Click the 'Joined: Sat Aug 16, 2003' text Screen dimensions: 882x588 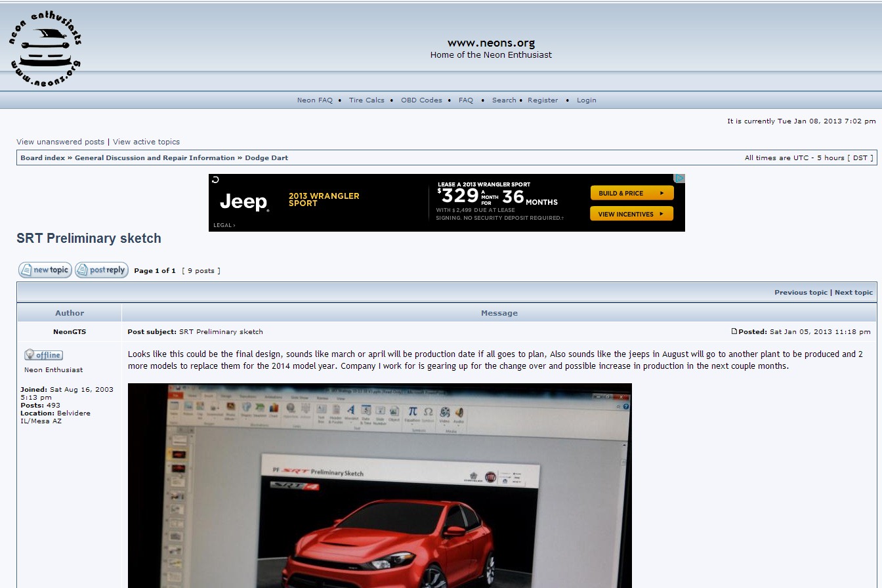click(66, 393)
